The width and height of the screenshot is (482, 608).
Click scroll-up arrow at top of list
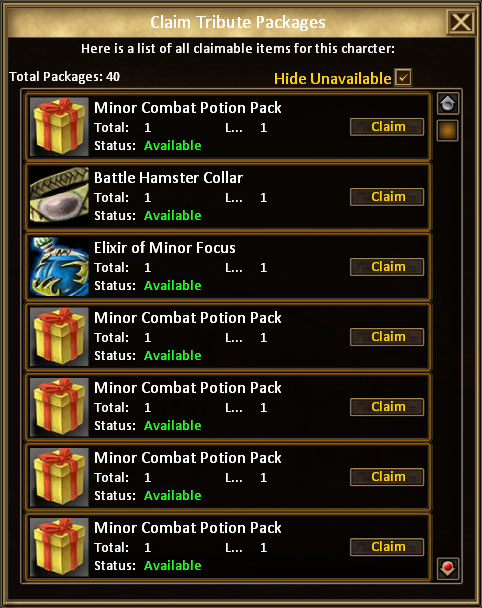point(448,104)
